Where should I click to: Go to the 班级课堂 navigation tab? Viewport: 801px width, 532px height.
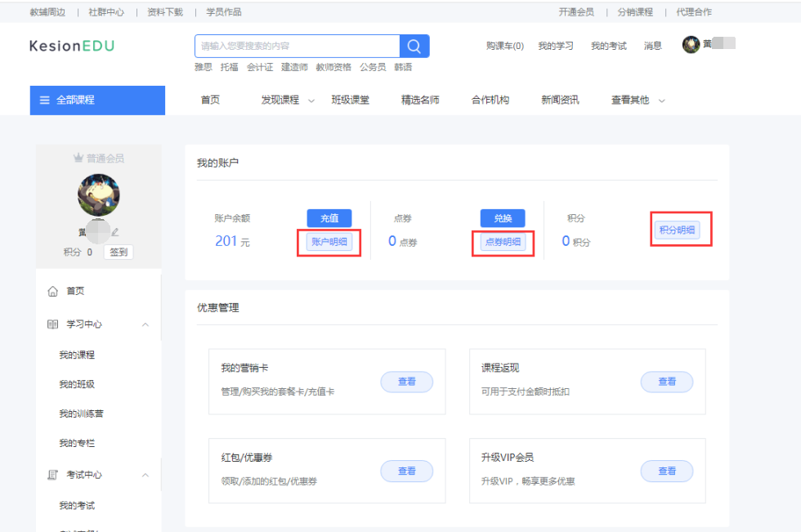[x=350, y=100]
